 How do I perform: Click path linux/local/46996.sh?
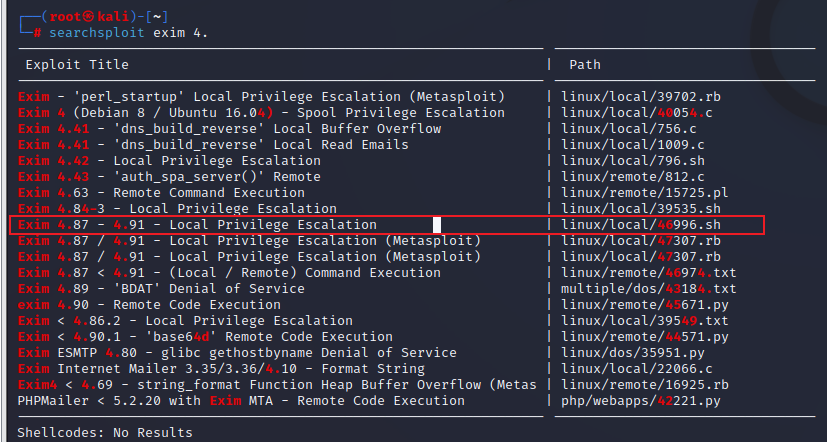coord(641,225)
